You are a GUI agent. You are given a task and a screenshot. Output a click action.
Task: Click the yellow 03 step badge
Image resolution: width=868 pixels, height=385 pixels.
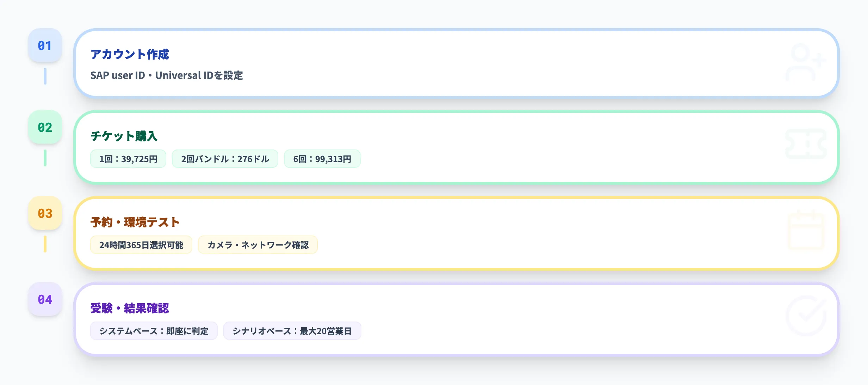45,213
